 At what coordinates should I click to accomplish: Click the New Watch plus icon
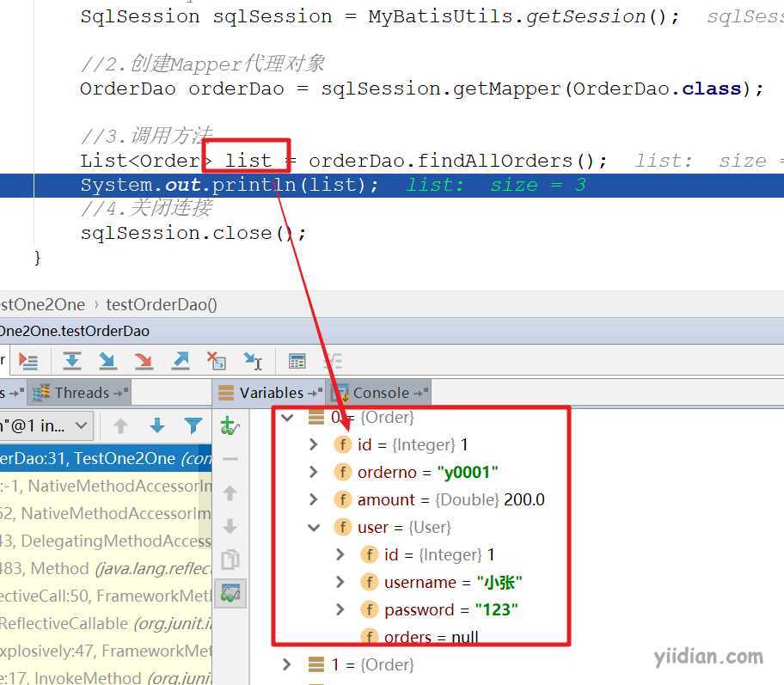[x=230, y=426]
